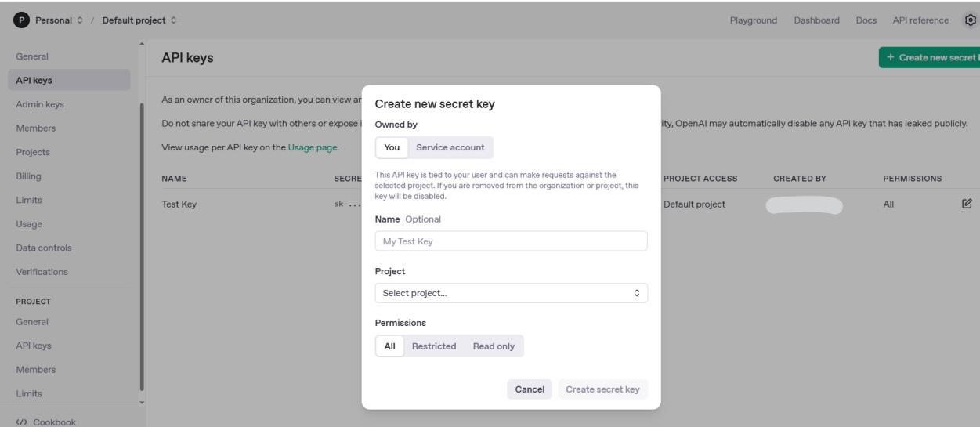The height and width of the screenshot is (427, 980).
Task: Click the All permissions cell for Test Key
Action: tap(888, 204)
